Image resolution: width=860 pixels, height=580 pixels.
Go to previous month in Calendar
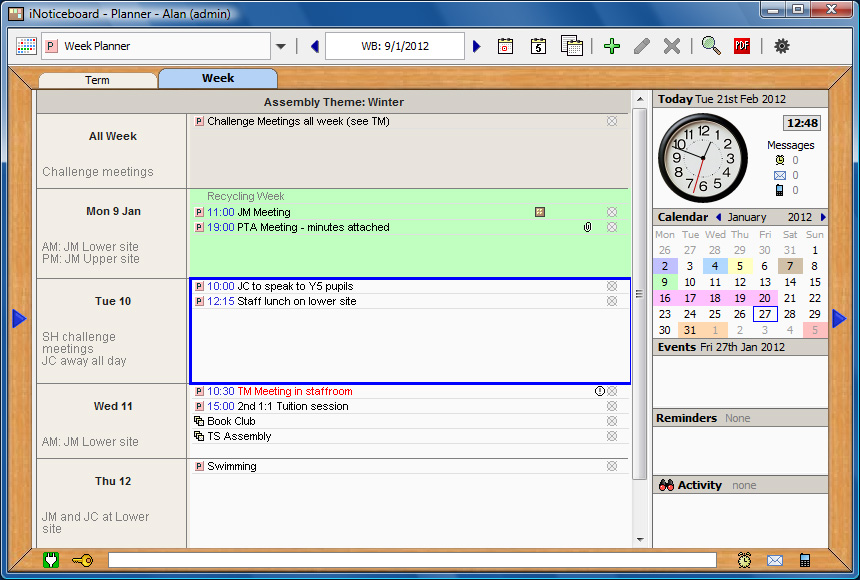coord(718,217)
